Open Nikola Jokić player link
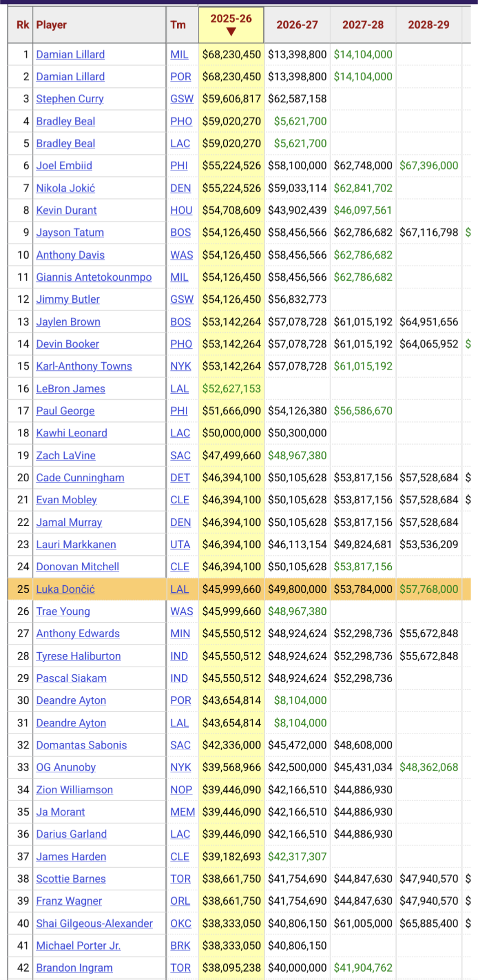 tap(65, 188)
